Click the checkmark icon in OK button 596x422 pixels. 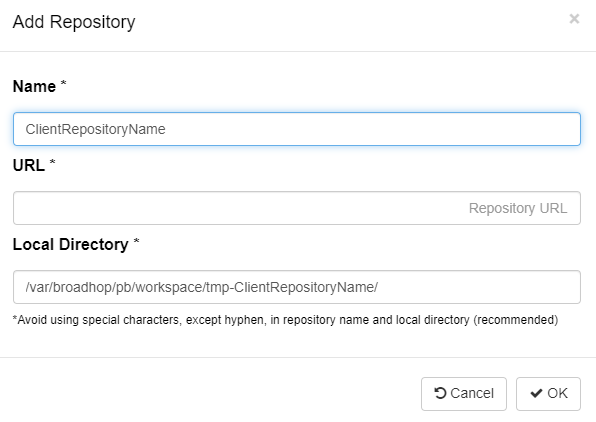(536, 393)
